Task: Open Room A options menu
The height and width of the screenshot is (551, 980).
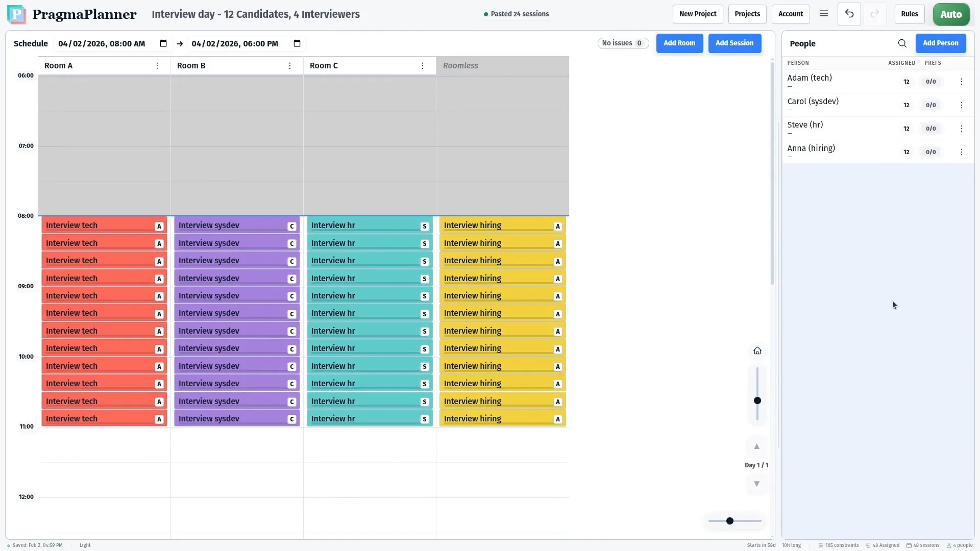Action: pyautogui.click(x=157, y=66)
